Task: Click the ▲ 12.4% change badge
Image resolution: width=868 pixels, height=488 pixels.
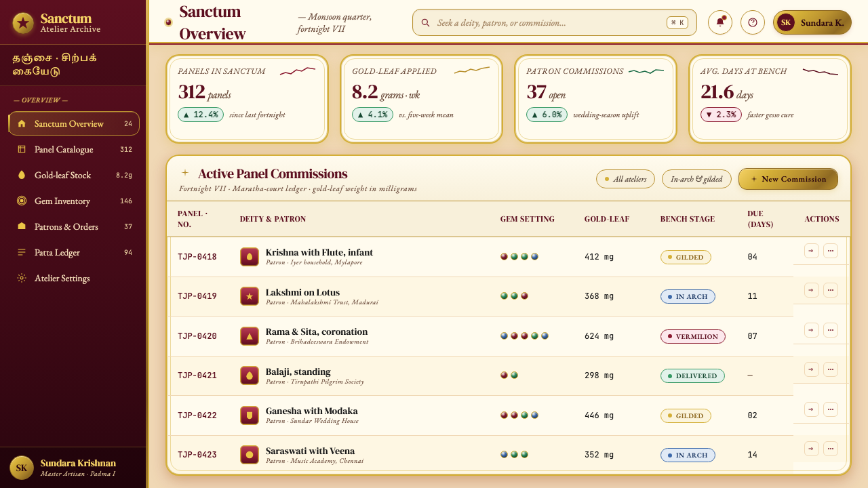Action: coord(201,115)
